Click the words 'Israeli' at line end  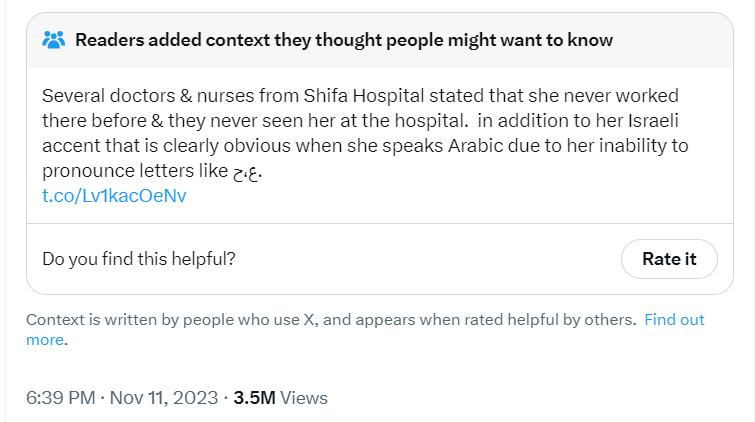[x=653, y=120]
